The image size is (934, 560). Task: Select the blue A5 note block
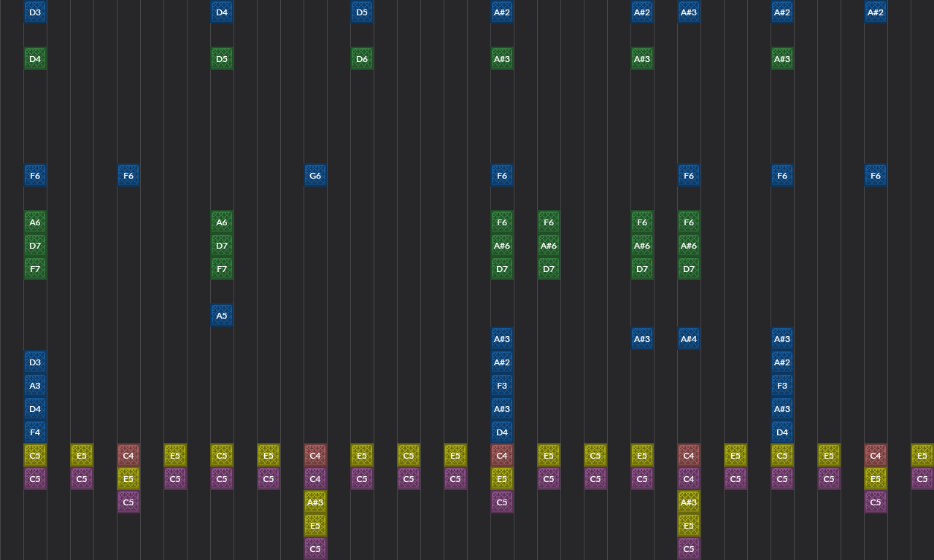pos(222,316)
